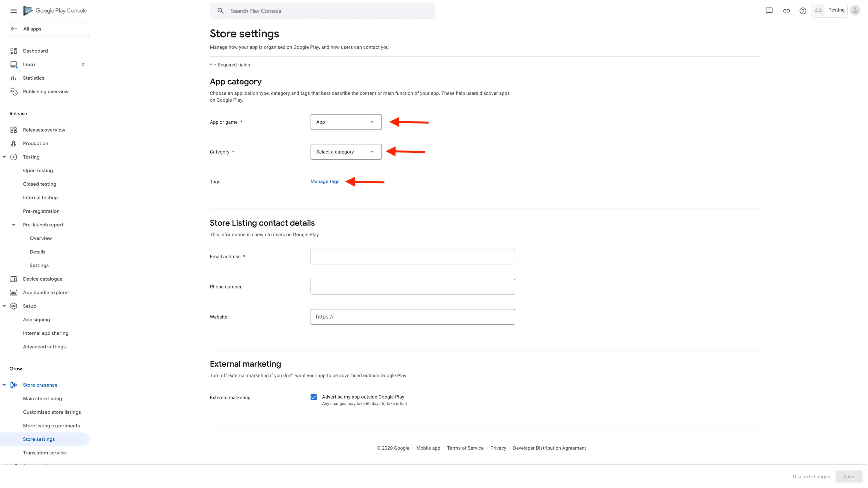This screenshot has height=488, width=868.
Task: Click the Email address input field
Action: 412,257
